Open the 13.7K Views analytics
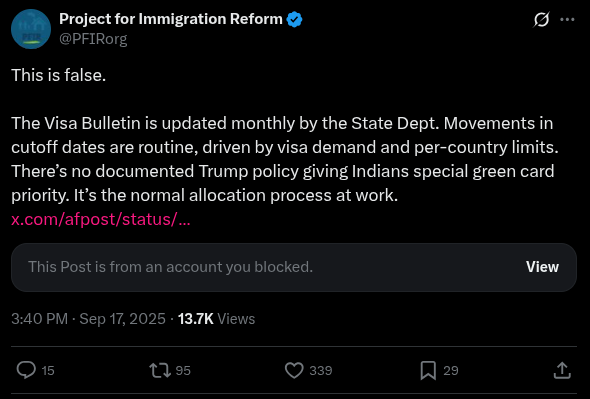 coord(216,319)
